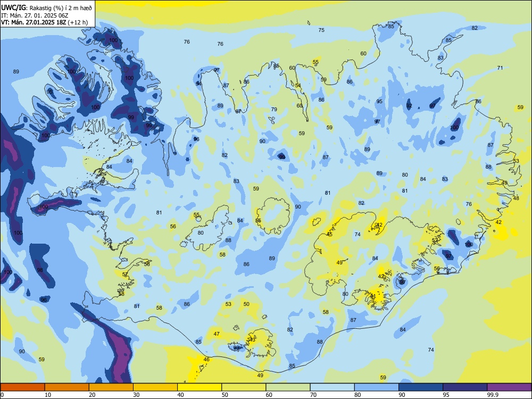Click the 'VT: Mán. 27.01.2025 18Z (+12 h)' line
Viewport: 532px width, 399px height.
45,22
